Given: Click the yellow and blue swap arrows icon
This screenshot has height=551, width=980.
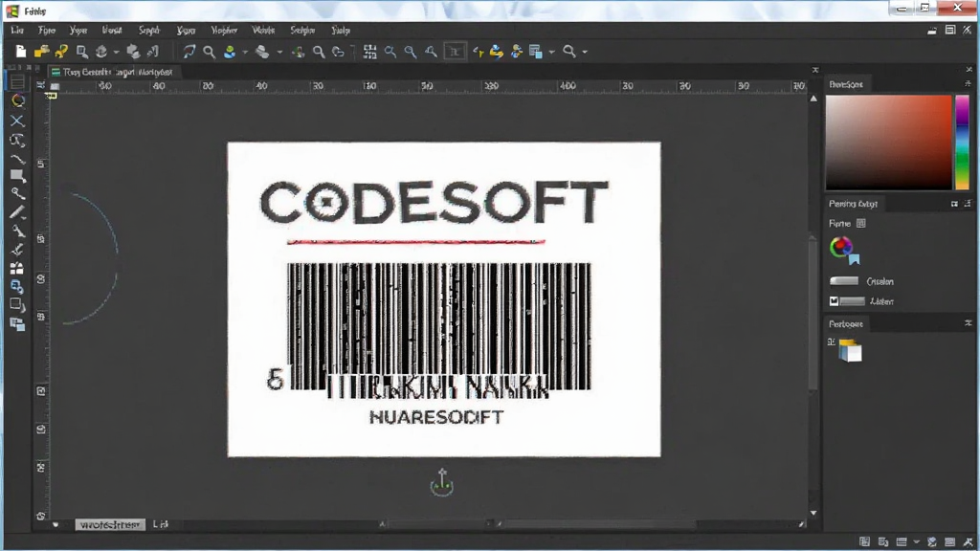Looking at the screenshot, I should pyautogui.click(x=497, y=52).
